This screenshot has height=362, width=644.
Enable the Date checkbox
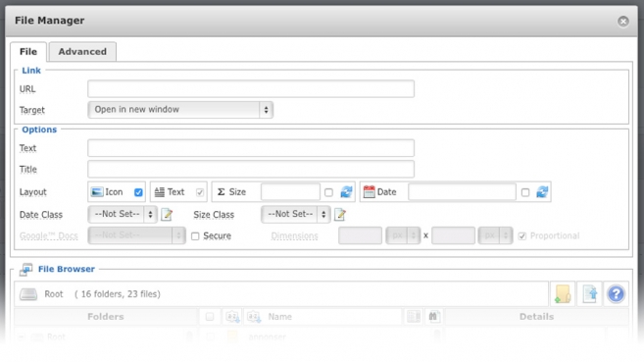[x=524, y=192]
